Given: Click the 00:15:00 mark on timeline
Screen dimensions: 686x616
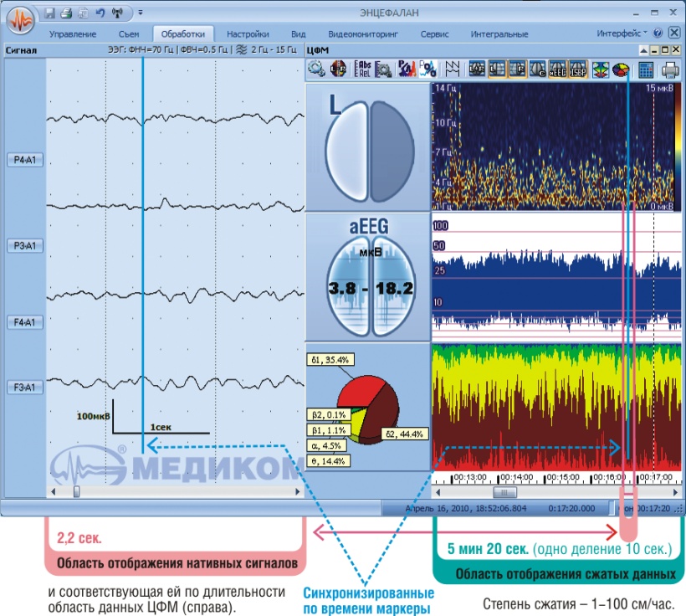Looking at the screenshot, I should tap(563, 477).
